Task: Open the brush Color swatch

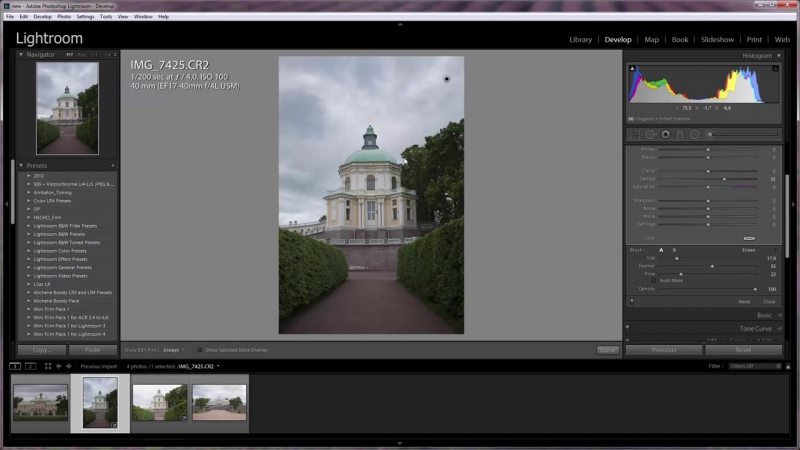Action: tap(749, 238)
